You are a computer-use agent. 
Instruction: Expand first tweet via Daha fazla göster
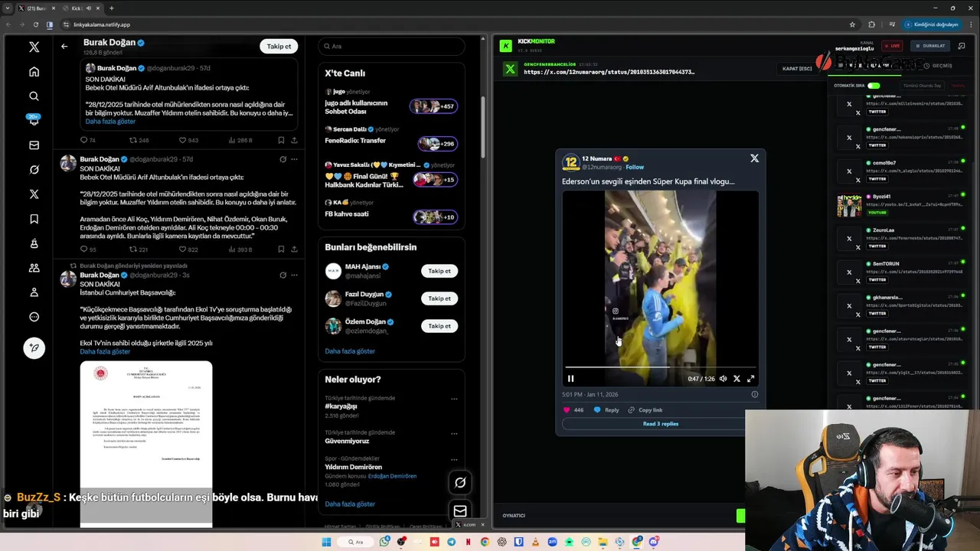pos(110,122)
